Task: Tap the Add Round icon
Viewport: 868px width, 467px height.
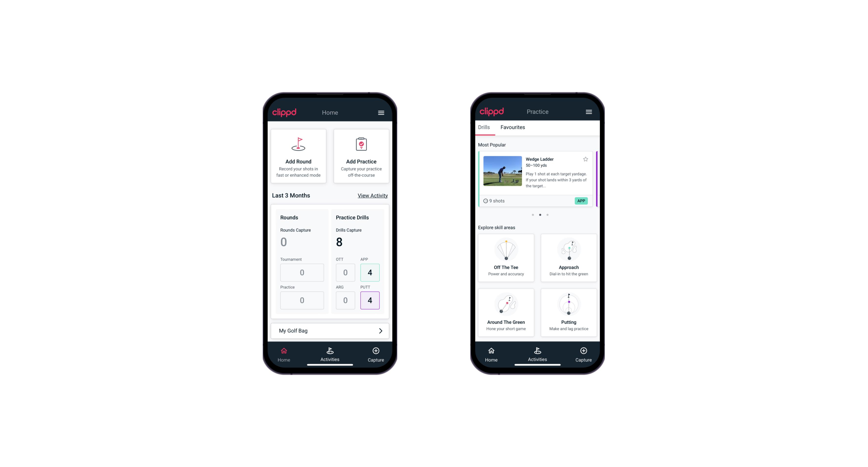Action: coord(298,144)
